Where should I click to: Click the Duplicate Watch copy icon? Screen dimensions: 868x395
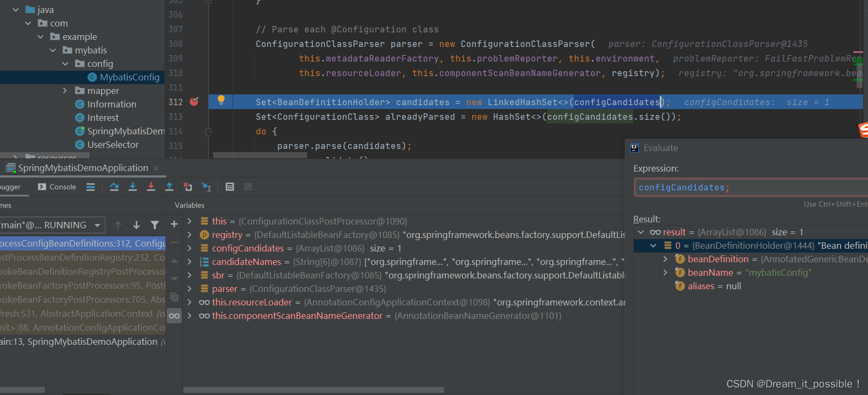[174, 297]
